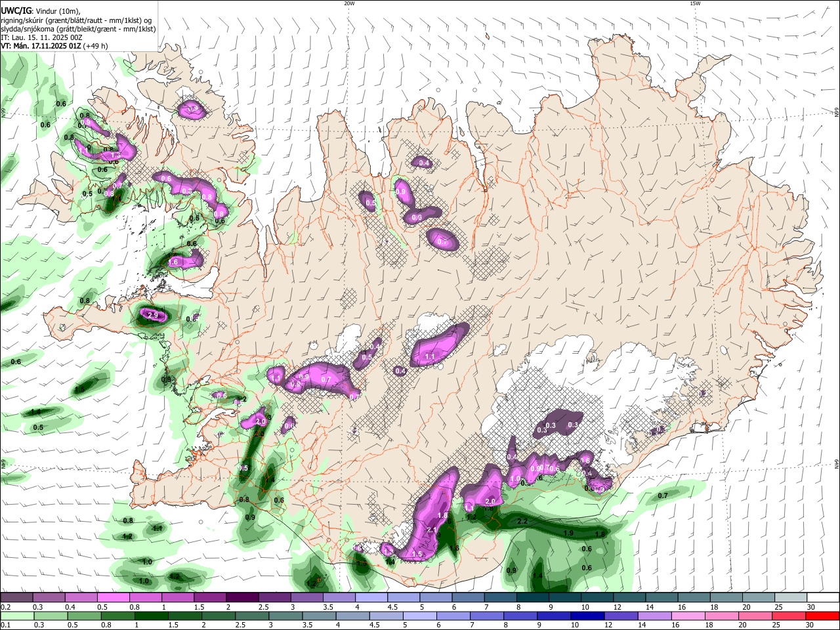Click the 30 label on lower legend row
840x630 pixels.
point(811,625)
